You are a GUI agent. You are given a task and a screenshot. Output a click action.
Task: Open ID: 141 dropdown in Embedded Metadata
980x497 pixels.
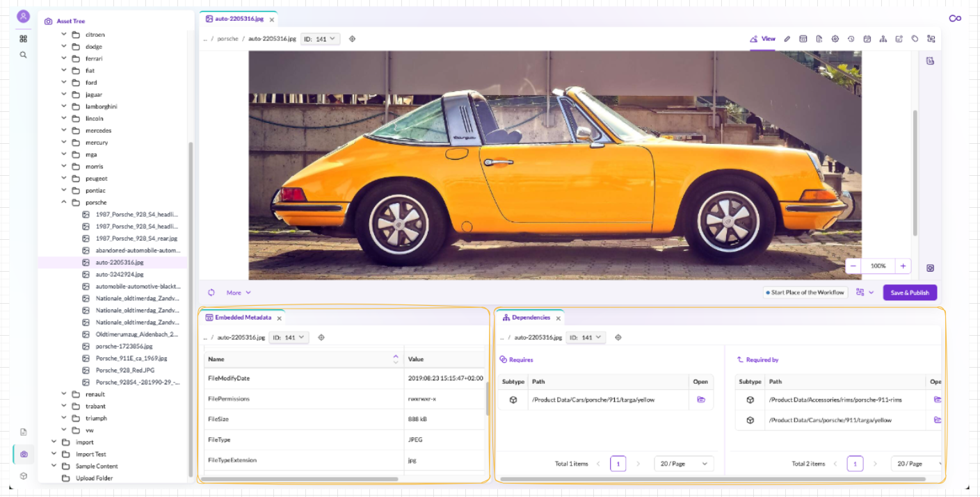point(289,337)
